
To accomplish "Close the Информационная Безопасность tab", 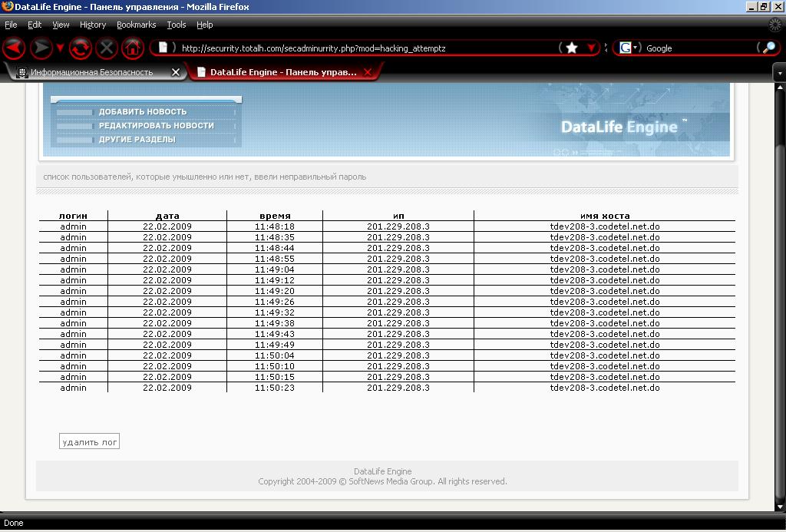I will [x=176, y=72].
